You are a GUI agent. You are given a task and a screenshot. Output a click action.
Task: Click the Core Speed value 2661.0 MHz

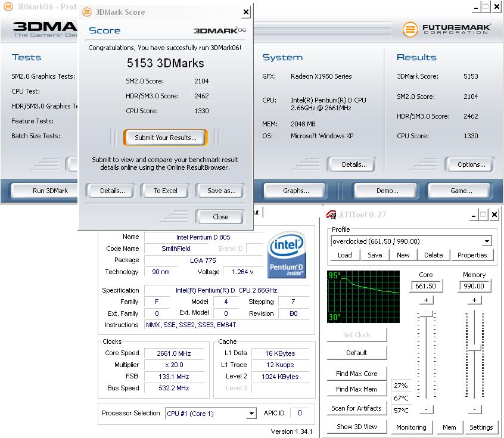click(174, 353)
